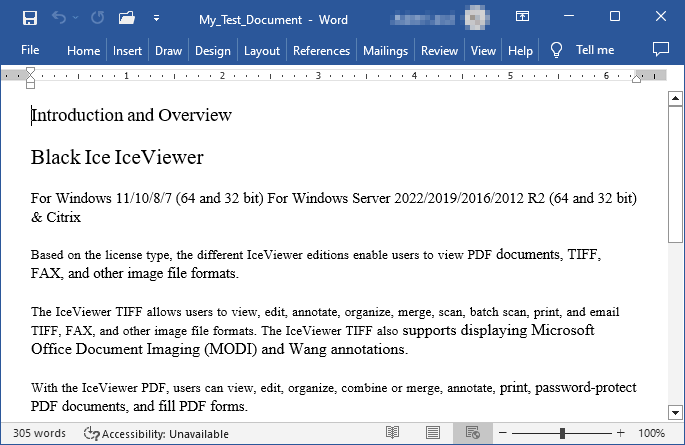
Task: Zoom out with the minus button
Action: [x=502, y=433]
